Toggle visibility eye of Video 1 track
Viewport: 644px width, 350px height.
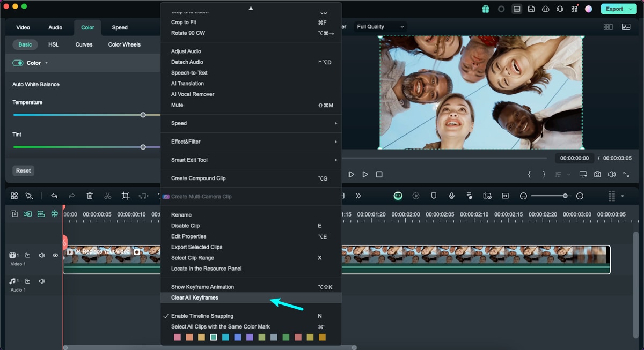pyautogui.click(x=55, y=255)
